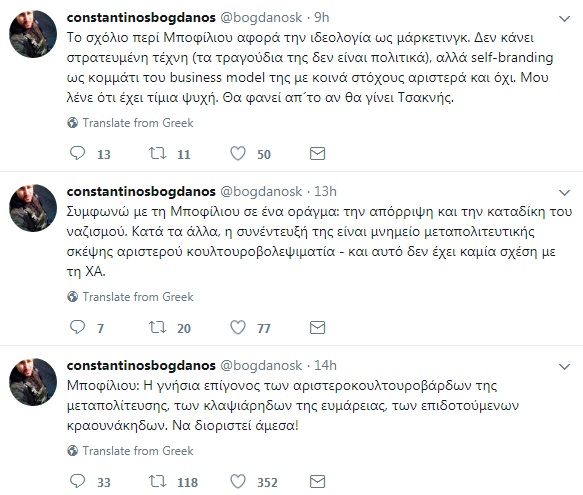Open the options chevron on the 9h tweet
The height and width of the screenshot is (495, 583).
(x=564, y=19)
